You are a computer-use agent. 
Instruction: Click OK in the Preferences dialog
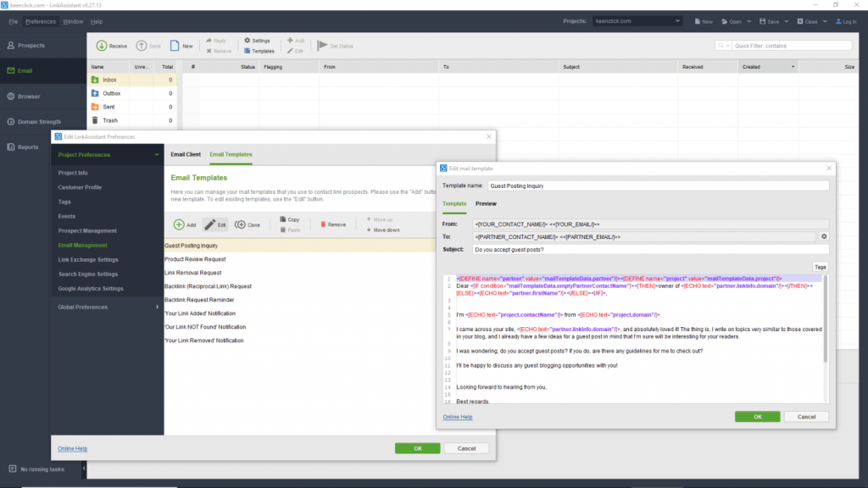417,448
